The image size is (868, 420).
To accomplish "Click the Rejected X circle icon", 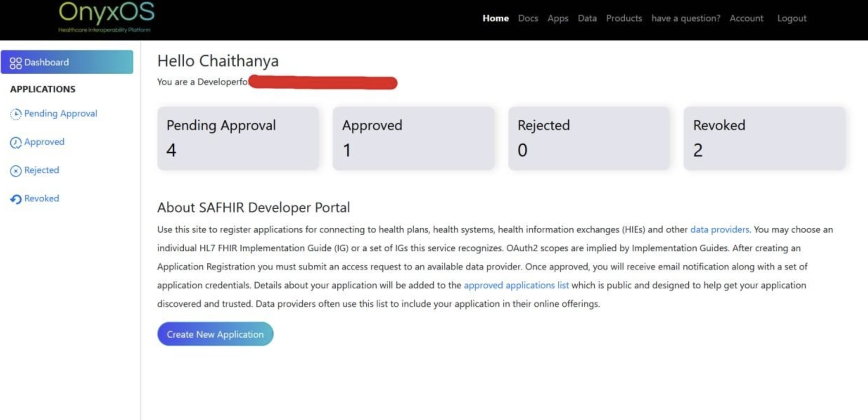I will [x=15, y=171].
